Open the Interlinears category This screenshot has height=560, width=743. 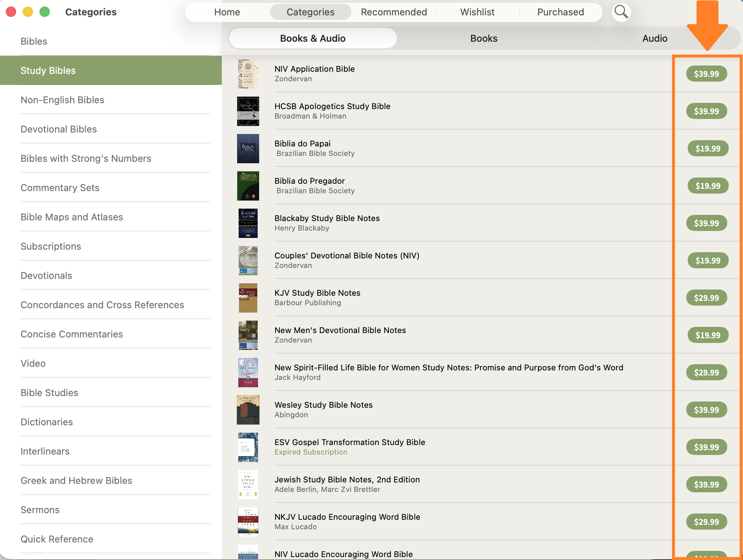pyautogui.click(x=111, y=451)
